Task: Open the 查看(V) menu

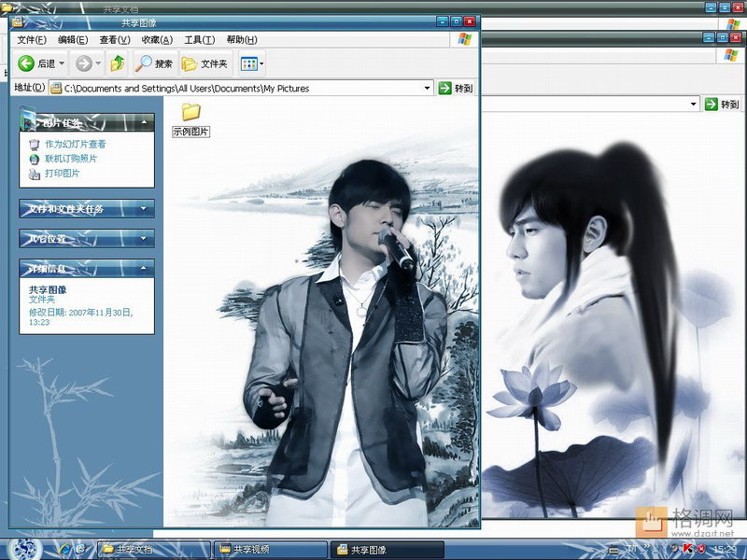Action: point(115,40)
